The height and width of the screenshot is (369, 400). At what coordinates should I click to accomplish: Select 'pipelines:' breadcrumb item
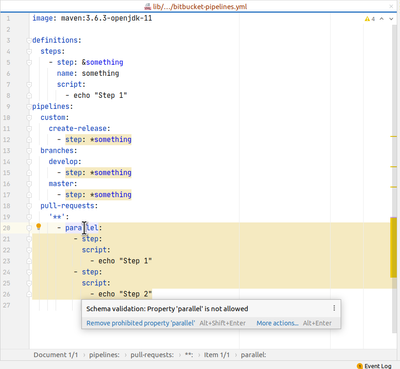[x=104, y=355]
